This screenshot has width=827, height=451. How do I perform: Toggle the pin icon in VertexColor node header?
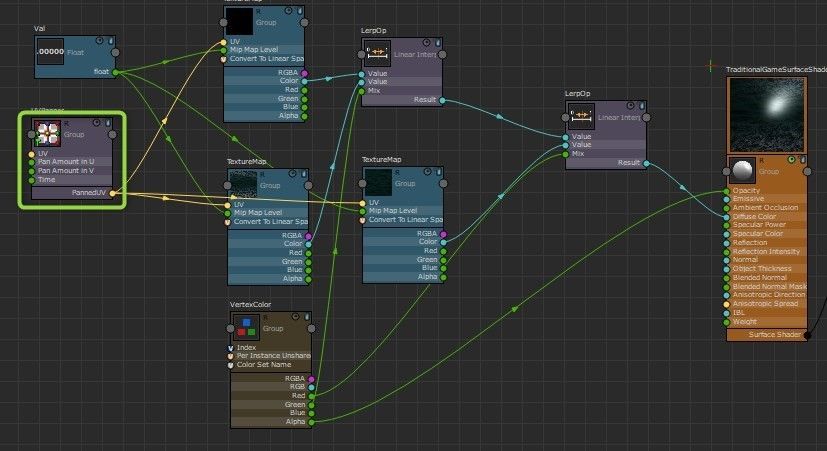307,316
